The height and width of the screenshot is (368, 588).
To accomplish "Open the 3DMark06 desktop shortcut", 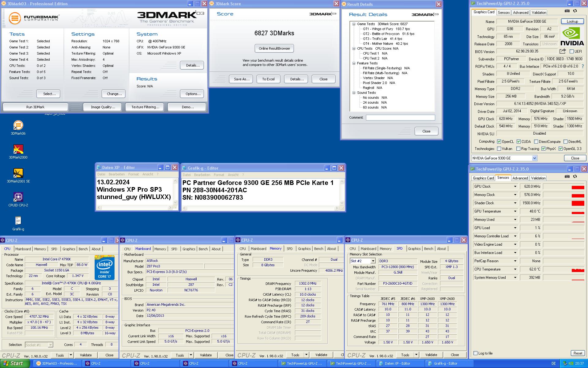I will tap(18, 127).
